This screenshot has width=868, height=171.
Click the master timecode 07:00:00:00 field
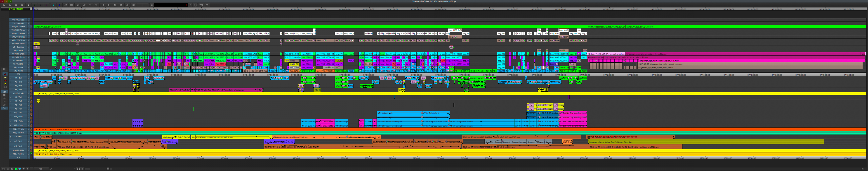point(16,9)
